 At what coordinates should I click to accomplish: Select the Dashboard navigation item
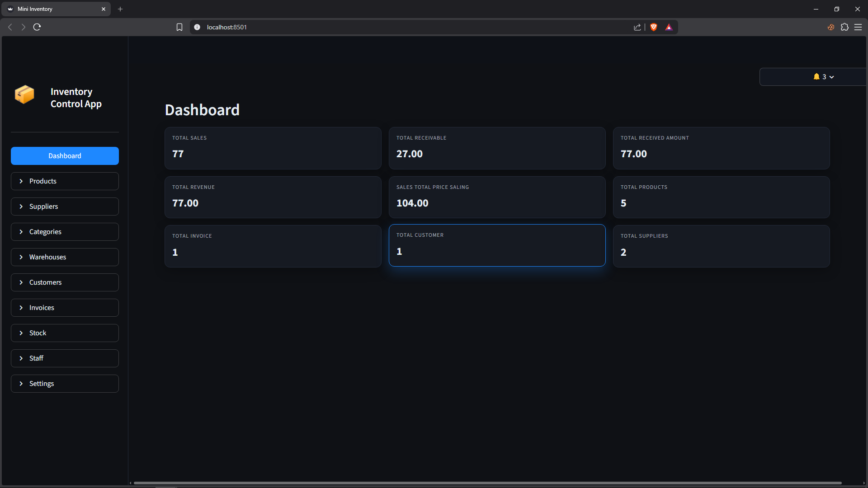coord(65,156)
